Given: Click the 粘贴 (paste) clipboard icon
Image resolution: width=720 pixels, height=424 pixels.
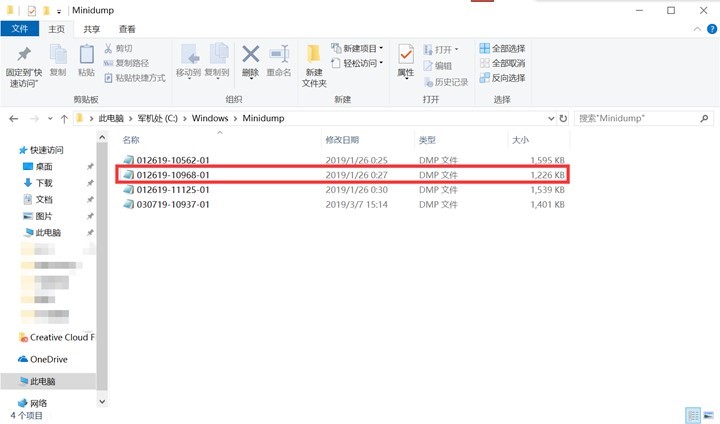Looking at the screenshot, I should [x=86, y=55].
